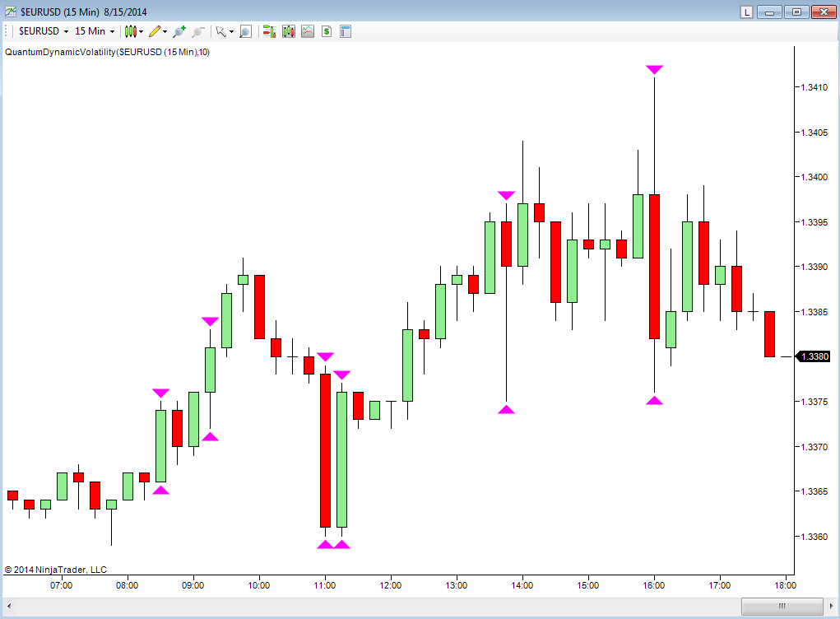Click the 11:00 time axis label
The image size is (840, 619).
coord(325,585)
